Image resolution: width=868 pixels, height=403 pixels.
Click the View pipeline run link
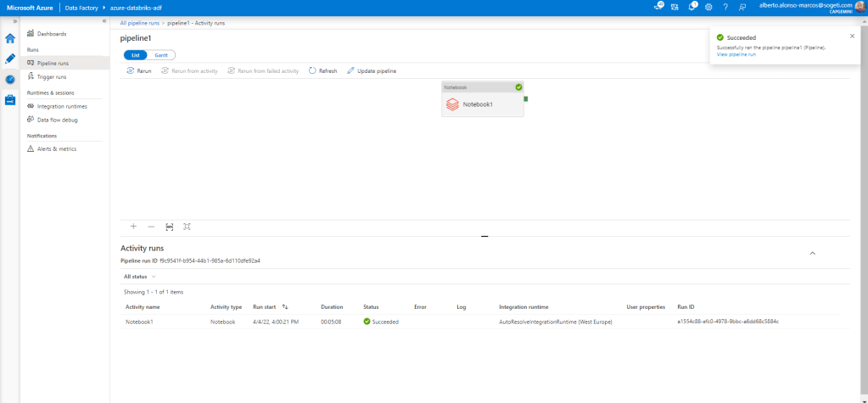pyautogui.click(x=736, y=54)
